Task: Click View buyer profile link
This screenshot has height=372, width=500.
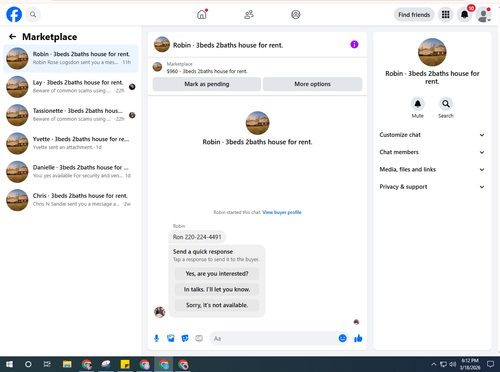Action: point(282,212)
